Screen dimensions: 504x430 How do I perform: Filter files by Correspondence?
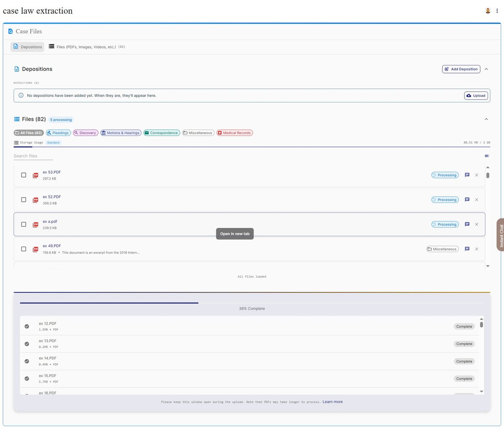pos(162,133)
